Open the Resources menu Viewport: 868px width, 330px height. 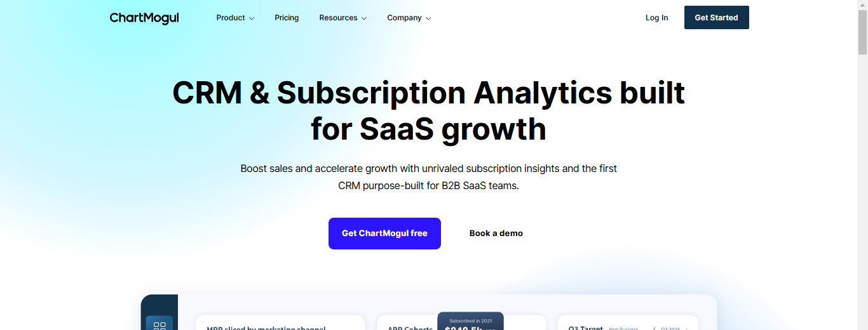coord(338,18)
